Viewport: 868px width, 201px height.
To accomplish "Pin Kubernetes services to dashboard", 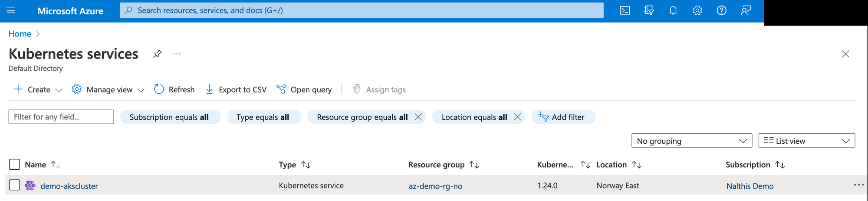I will [x=158, y=54].
